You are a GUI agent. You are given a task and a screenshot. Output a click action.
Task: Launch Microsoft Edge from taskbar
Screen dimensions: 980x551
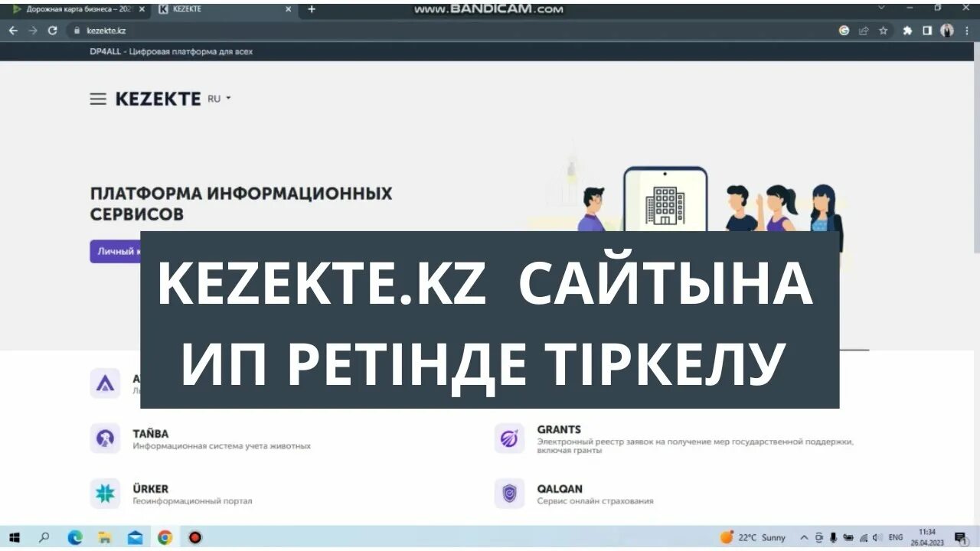tap(74, 537)
